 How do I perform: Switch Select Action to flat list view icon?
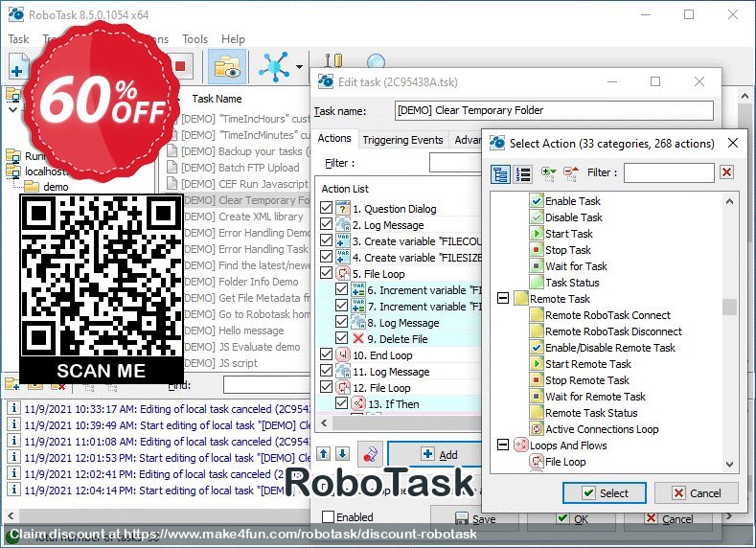(x=522, y=174)
